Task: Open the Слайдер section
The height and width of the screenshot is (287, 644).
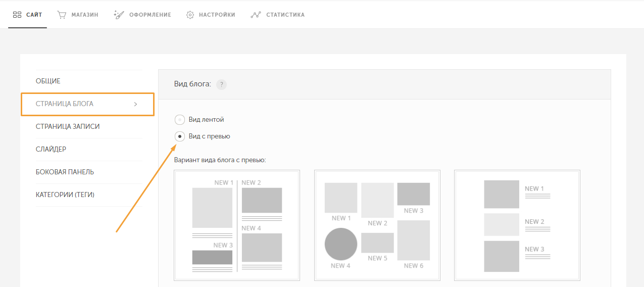Action: [x=51, y=150]
